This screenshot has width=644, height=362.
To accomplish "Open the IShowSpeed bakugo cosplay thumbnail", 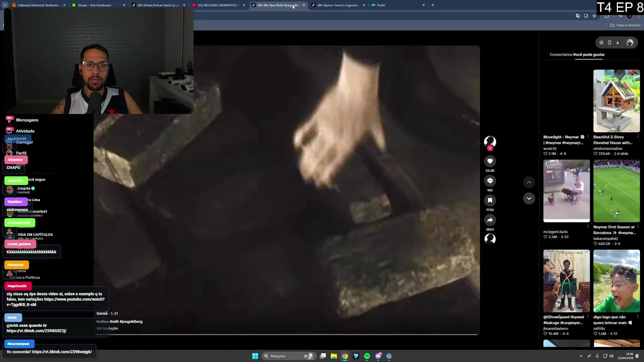I will pyautogui.click(x=567, y=281).
